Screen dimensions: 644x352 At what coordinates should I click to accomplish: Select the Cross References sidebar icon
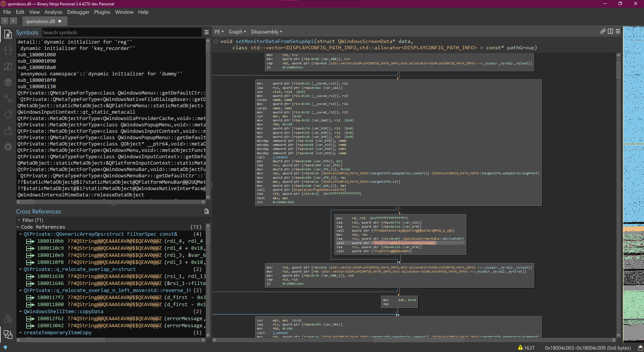coord(8,334)
